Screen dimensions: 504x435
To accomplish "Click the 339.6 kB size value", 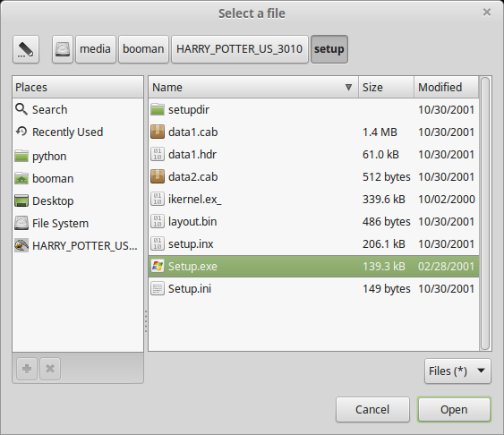I will [x=384, y=200].
